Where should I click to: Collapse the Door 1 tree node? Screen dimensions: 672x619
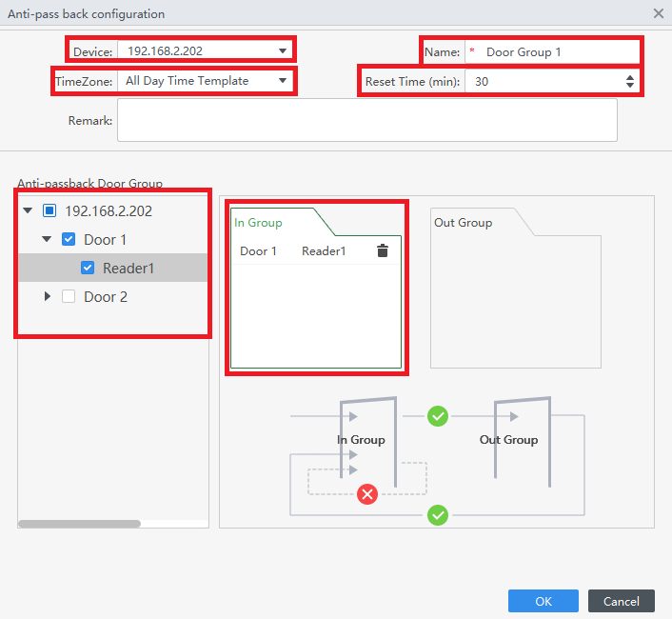47,240
